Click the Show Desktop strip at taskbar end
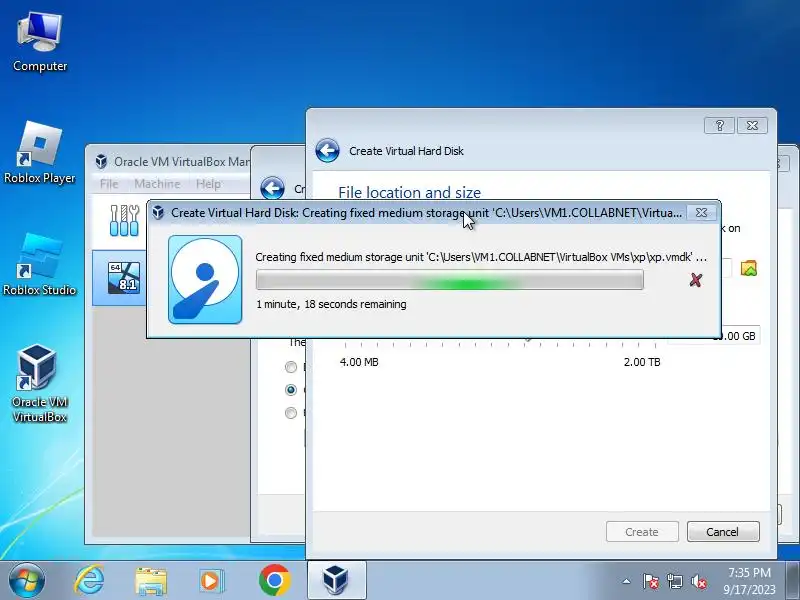 (793, 581)
